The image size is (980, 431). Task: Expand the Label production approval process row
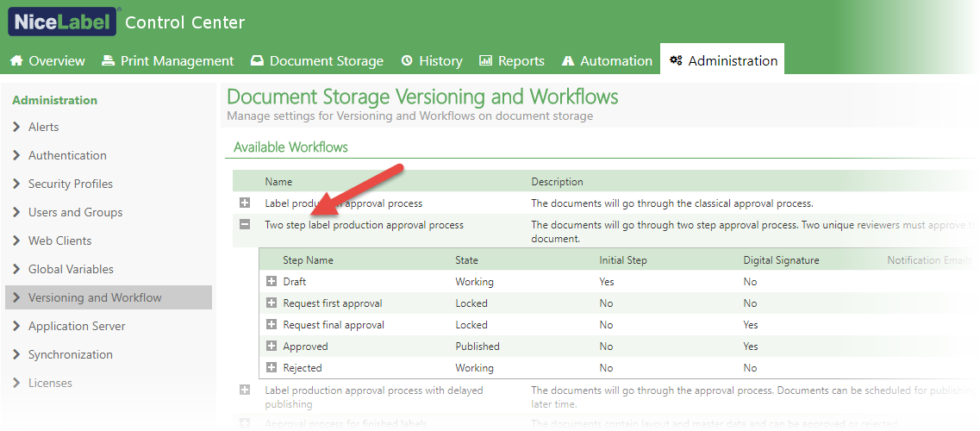pos(245,203)
